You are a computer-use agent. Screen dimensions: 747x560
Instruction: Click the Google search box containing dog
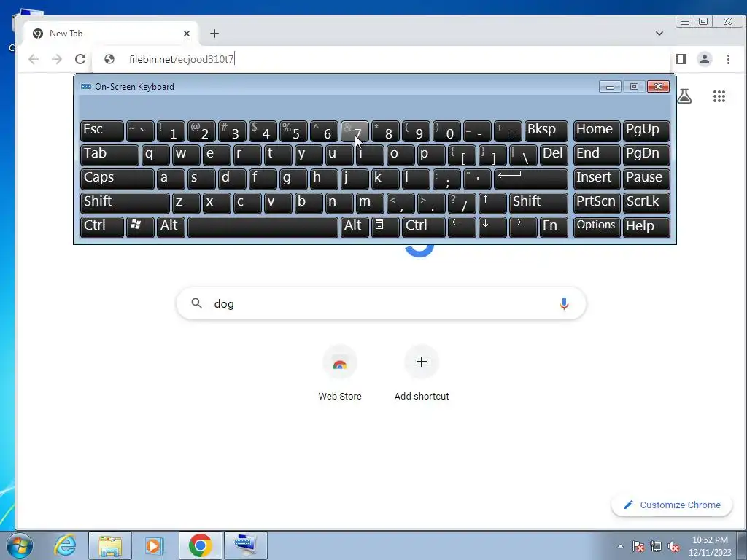[381, 303]
